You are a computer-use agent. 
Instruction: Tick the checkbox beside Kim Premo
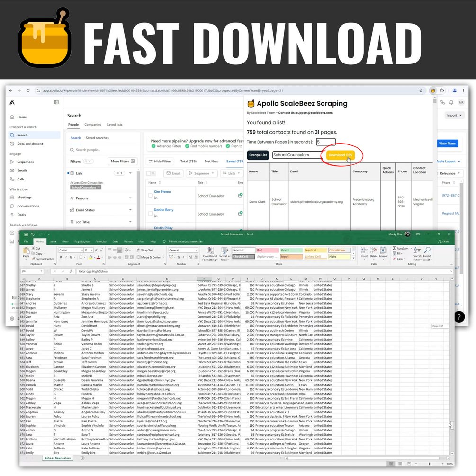click(x=150, y=195)
